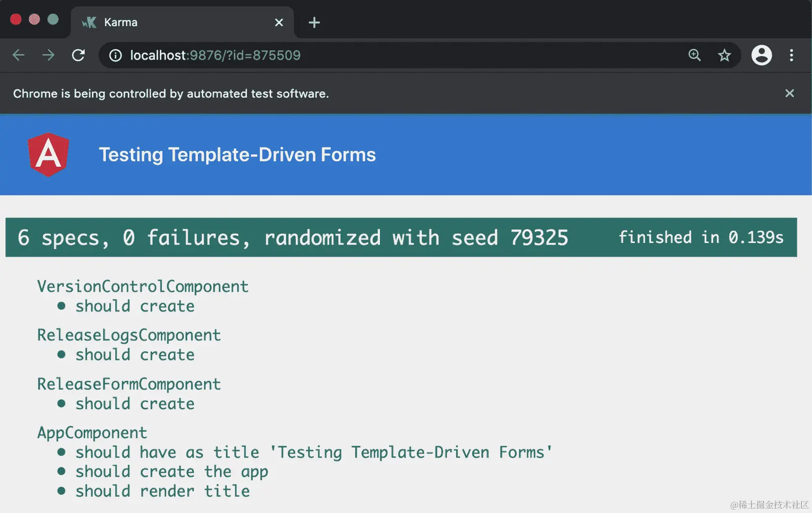
Task: Open the ReleaseLogsComponent suite link
Action: pyautogui.click(x=129, y=335)
